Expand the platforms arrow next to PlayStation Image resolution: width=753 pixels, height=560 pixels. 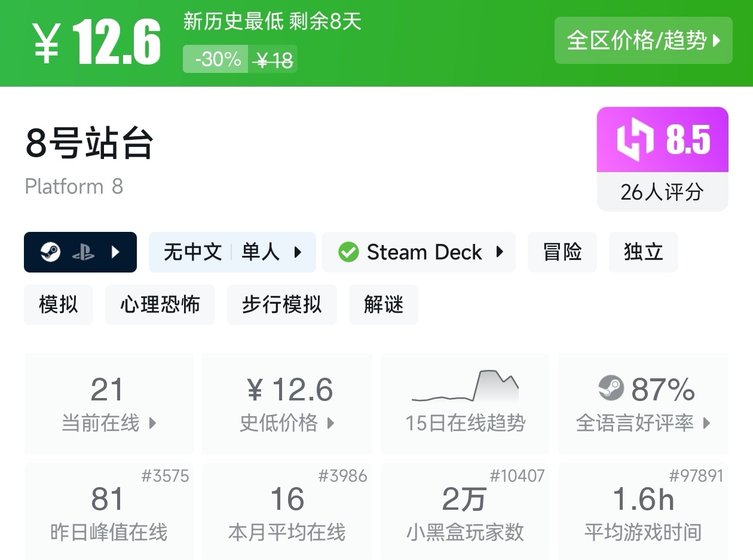click(x=116, y=252)
